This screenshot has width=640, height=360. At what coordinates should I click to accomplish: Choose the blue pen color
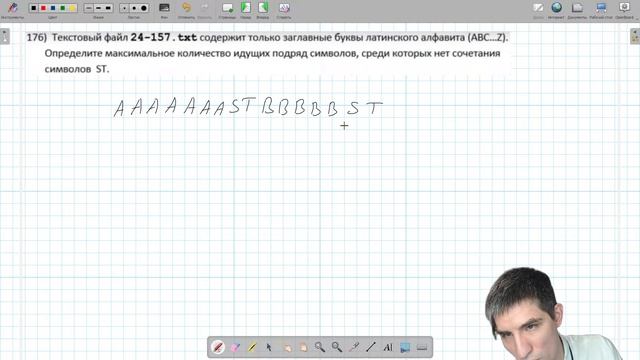pos(53,8)
